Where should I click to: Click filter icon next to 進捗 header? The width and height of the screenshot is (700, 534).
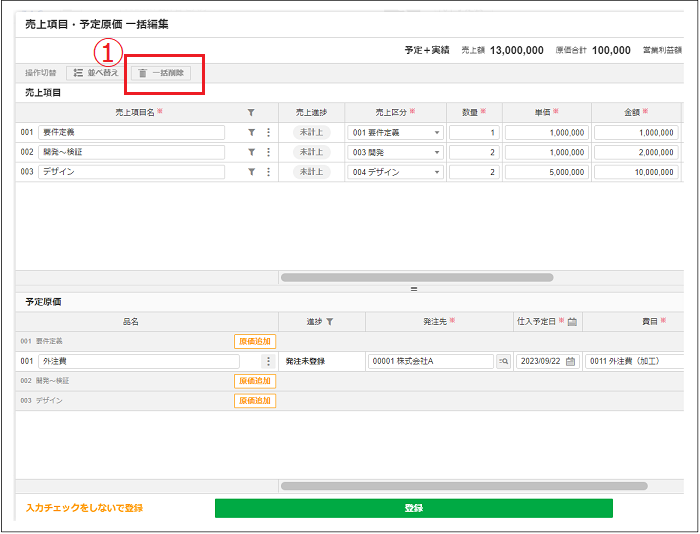tap(330, 322)
